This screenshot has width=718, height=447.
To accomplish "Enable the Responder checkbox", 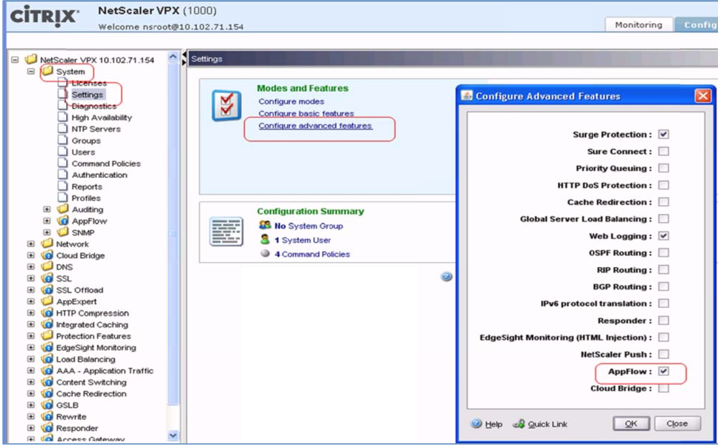I will tap(664, 321).
